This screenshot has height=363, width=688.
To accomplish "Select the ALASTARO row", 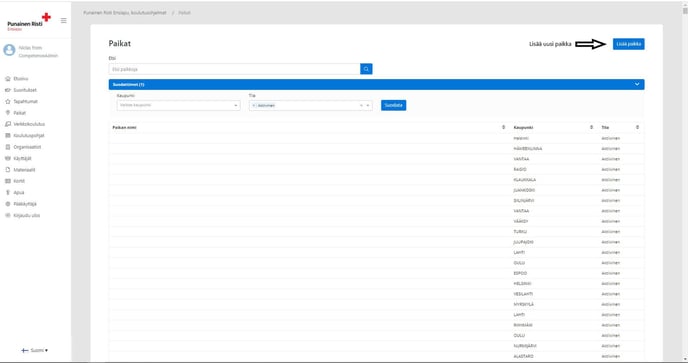I will (376, 356).
